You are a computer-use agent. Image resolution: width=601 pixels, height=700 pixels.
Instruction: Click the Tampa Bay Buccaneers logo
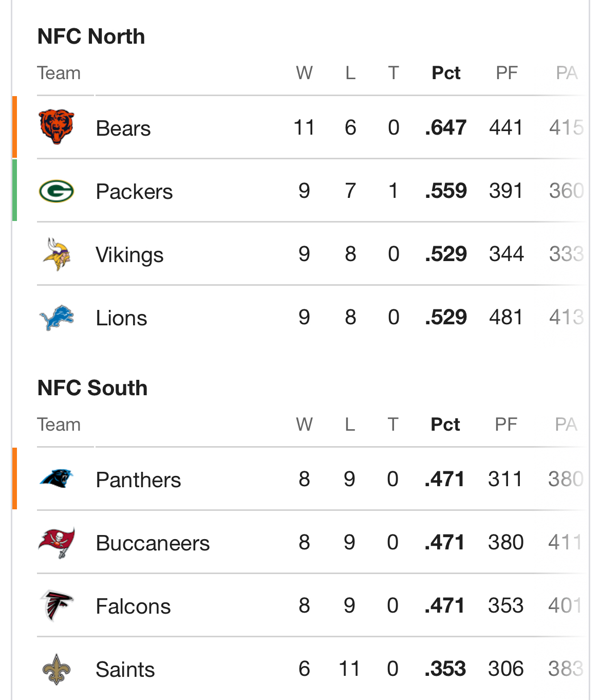tap(57, 543)
